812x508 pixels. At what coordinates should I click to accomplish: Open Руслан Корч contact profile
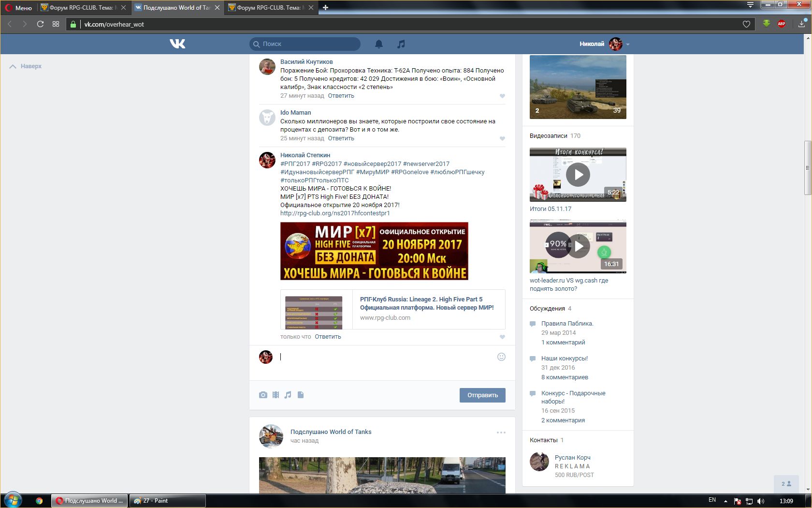(x=572, y=458)
